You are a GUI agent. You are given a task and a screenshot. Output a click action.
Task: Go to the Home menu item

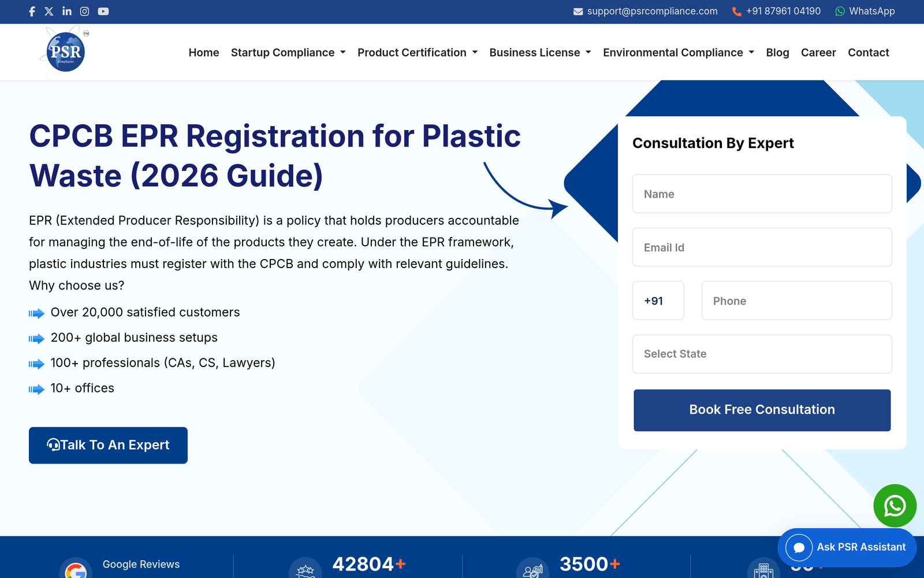pos(204,53)
